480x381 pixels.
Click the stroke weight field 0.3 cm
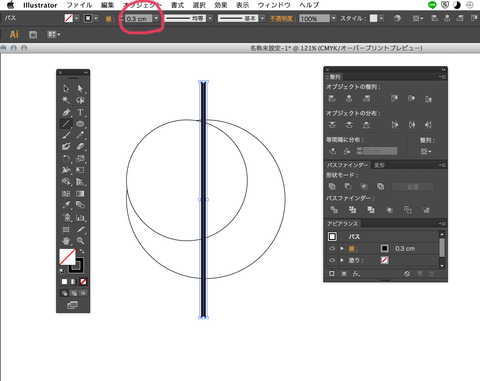139,19
